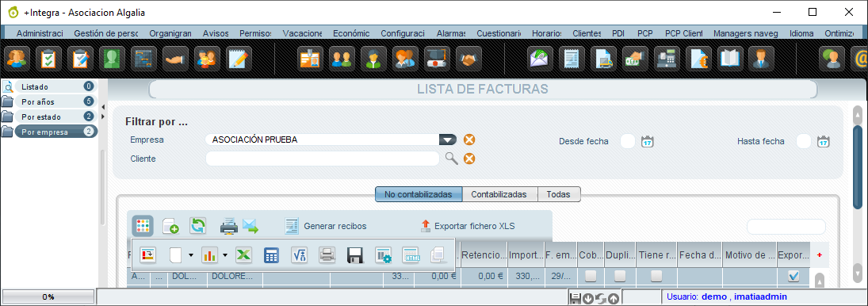Clear the Empresa filter with orange X
868x306 pixels.
469,140
